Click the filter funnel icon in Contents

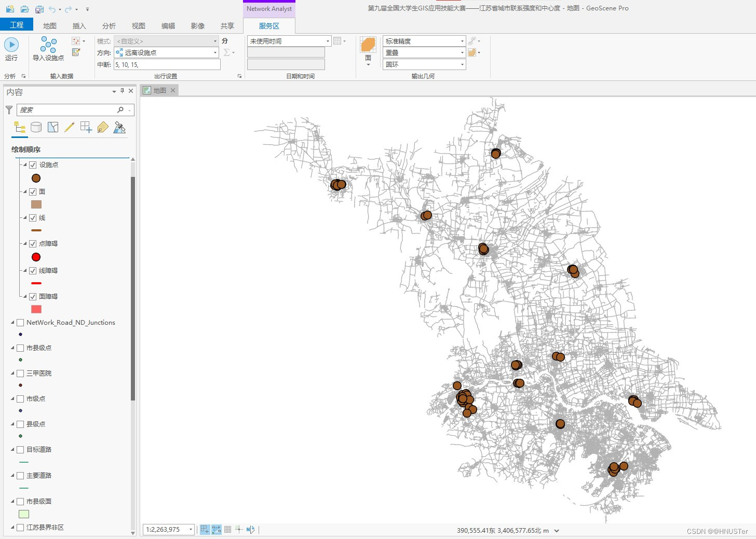point(9,109)
